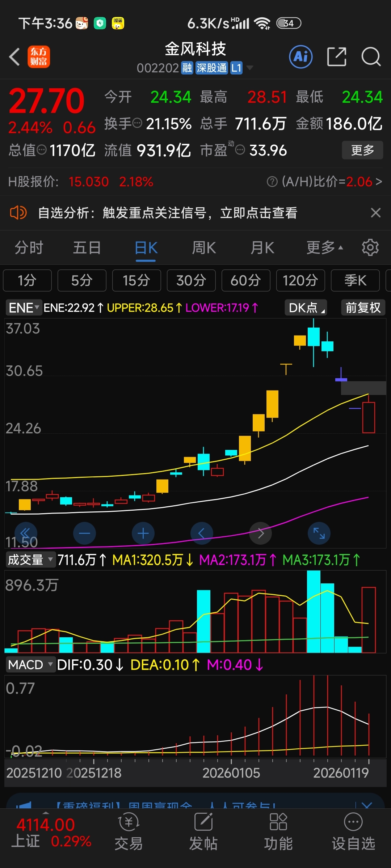Move chart left with arrow button
The width and height of the screenshot is (391, 868).
coord(202,533)
